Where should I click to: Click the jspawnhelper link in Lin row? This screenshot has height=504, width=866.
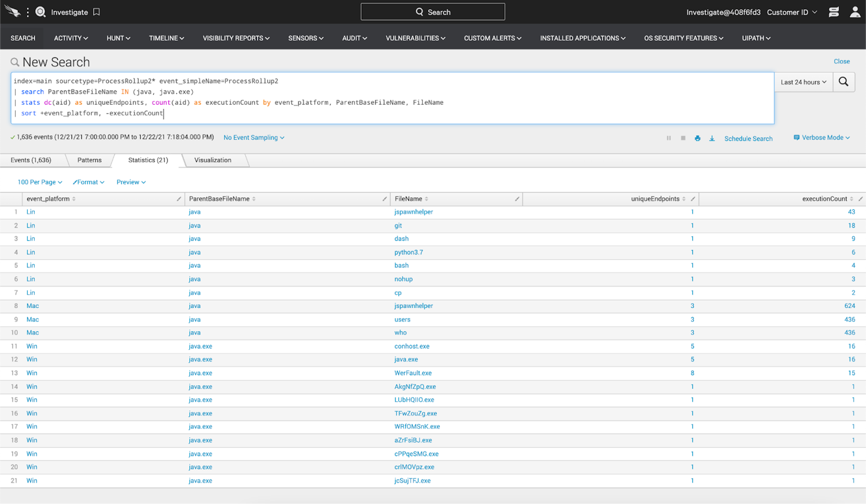[x=414, y=212]
